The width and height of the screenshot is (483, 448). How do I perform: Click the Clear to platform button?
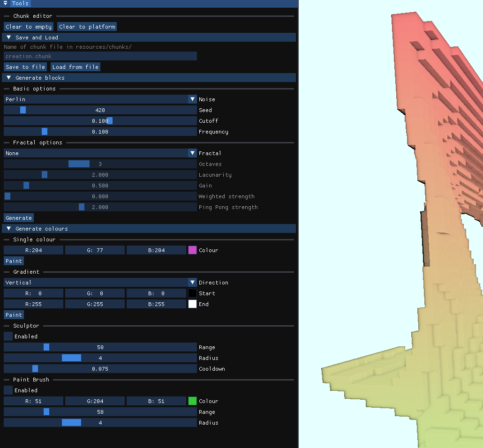pyautogui.click(x=87, y=27)
